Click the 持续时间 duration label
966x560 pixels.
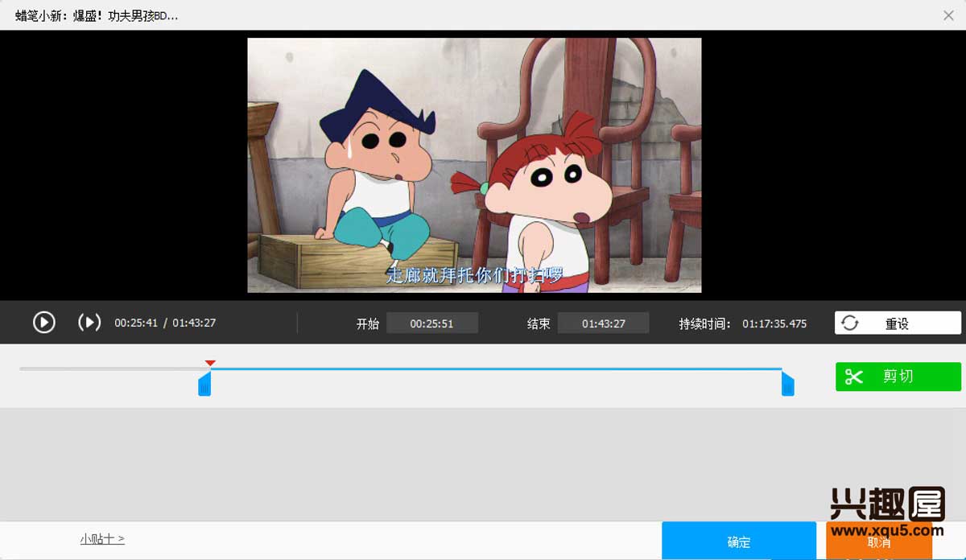pos(704,323)
